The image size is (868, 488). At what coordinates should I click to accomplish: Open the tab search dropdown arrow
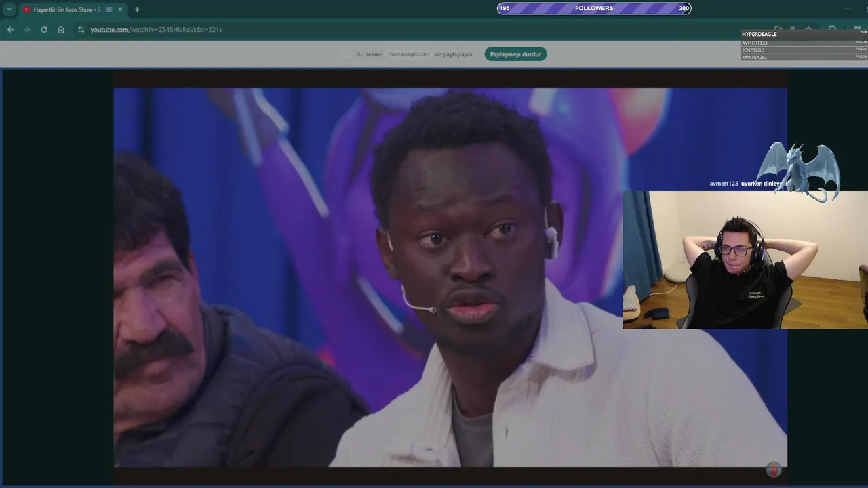pos(9,9)
